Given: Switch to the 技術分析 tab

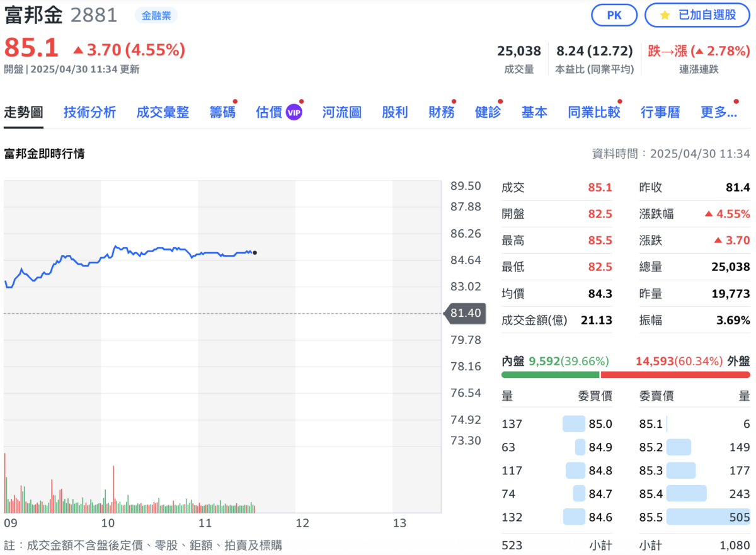Looking at the screenshot, I should tap(89, 112).
